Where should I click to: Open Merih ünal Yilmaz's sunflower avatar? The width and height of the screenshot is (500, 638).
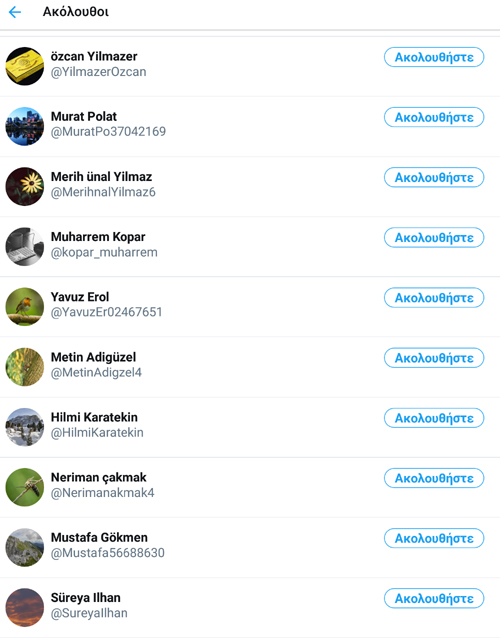pos(25,186)
